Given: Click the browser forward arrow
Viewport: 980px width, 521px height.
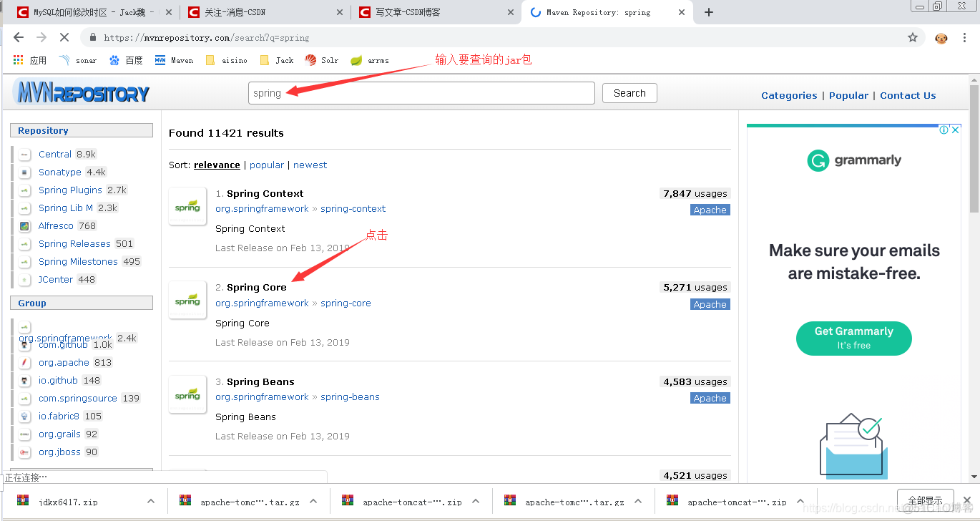Looking at the screenshot, I should (41, 37).
